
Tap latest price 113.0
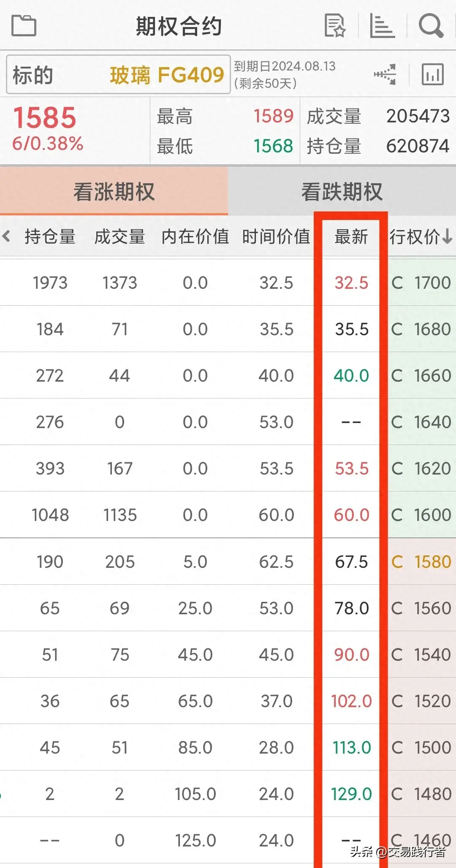coord(351,747)
